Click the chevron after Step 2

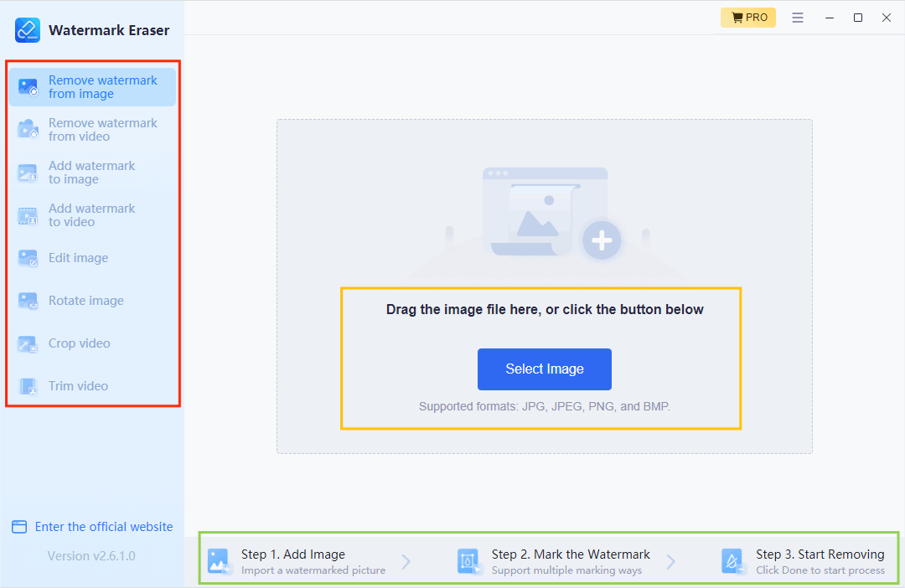click(x=670, y=561)
